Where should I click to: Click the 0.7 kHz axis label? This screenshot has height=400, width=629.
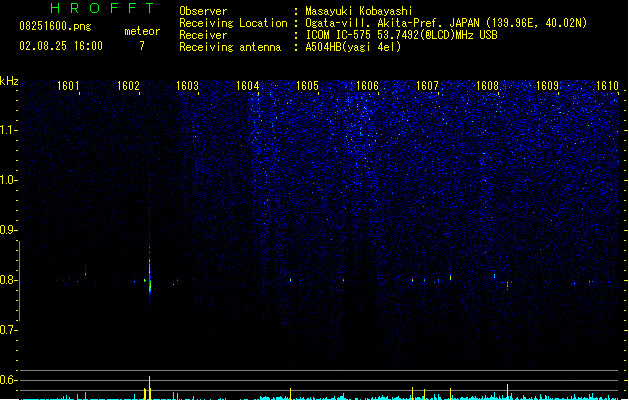(x=9, y=330)
